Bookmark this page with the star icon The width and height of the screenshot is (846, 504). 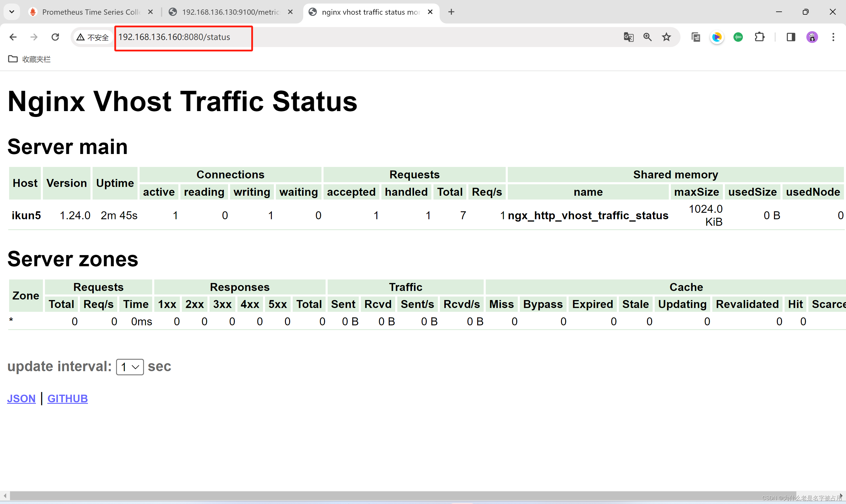click(x=666, y=37)
